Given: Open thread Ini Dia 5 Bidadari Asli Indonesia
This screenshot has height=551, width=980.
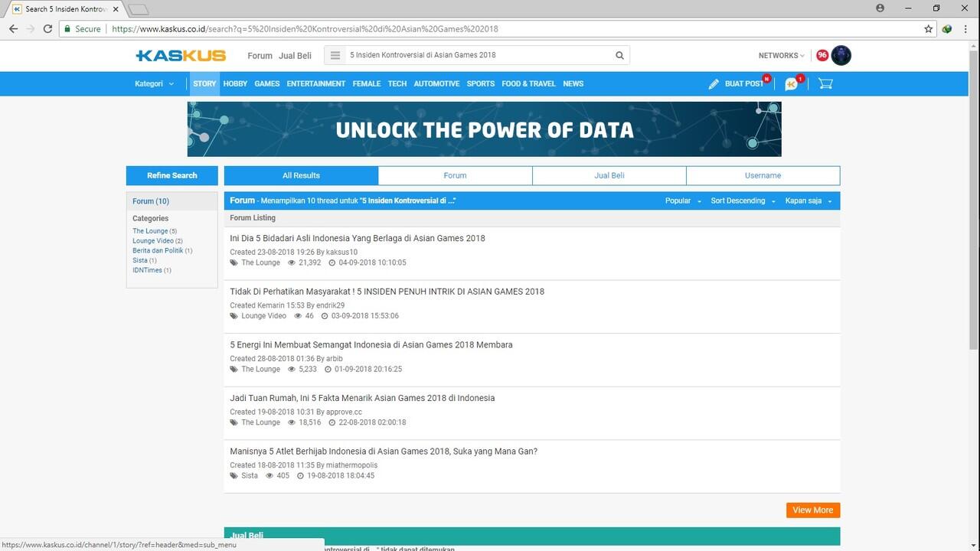Looking at the screenshot, I should 358,238.
